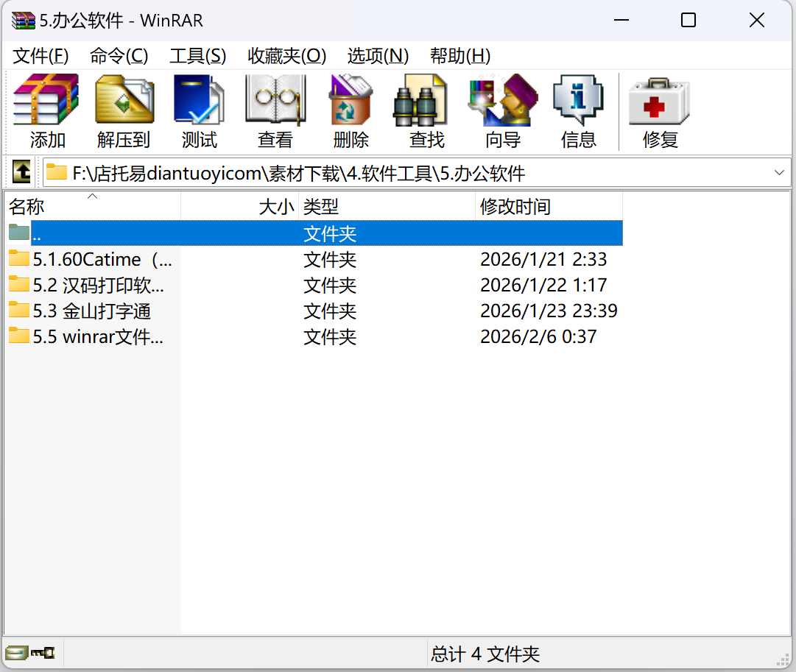The image size is (796, 672).
Task: Open the 文件 menu
Action: pyautogui.click(x=40, y=55)
